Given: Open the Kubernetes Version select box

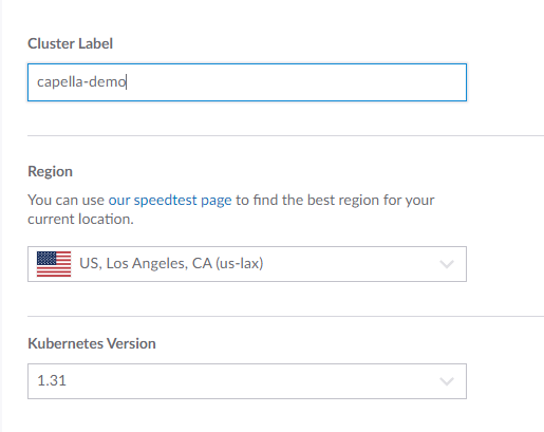Looking at the screenshot, I should (247, 381).
